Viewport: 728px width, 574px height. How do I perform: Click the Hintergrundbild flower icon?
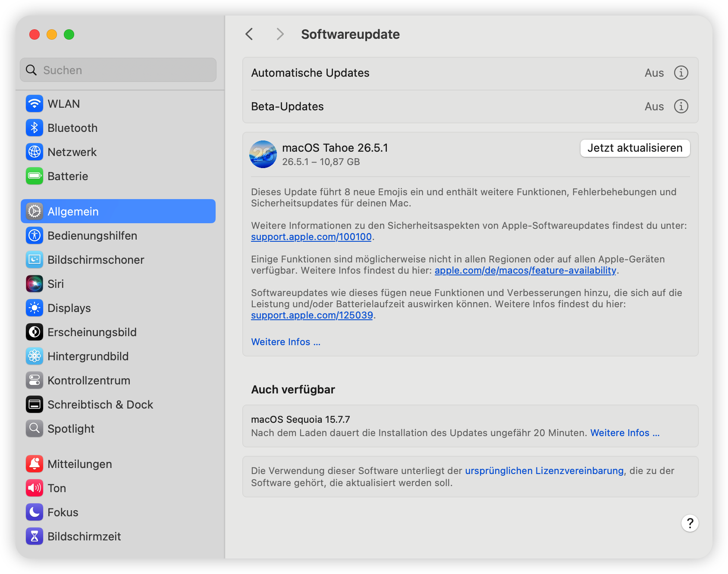point(35,356)
